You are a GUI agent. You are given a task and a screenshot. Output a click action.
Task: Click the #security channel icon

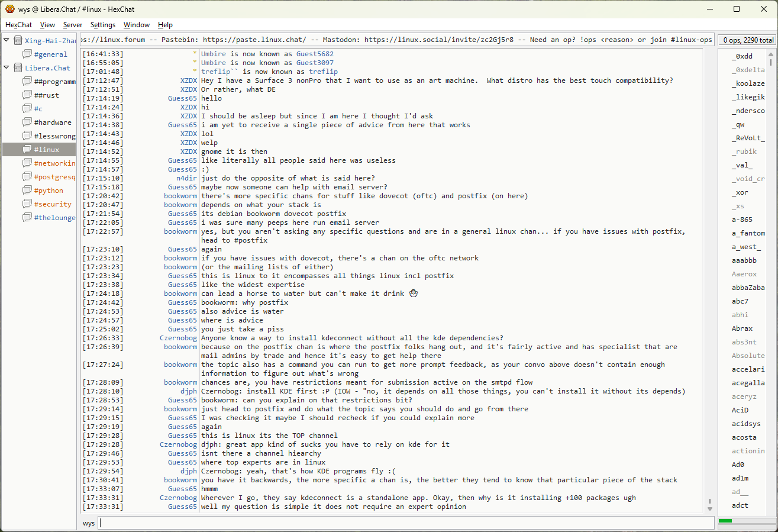[27, 204]
